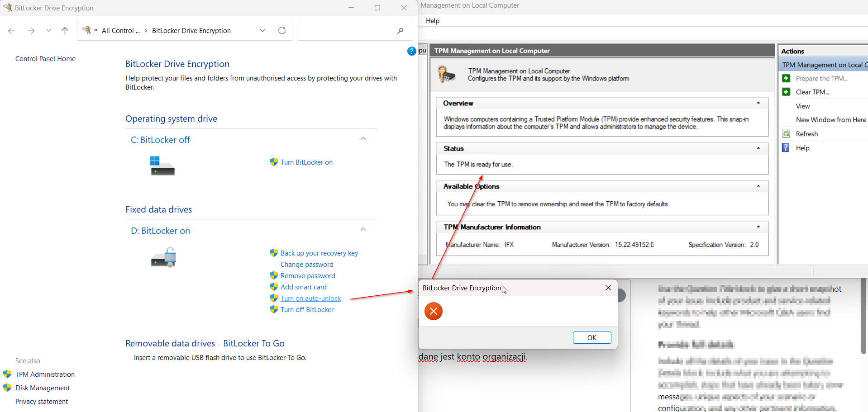Image resolution: width=868 pixels, height=412 pixels.
Task: Collapse the Status section in TPM Management
Action: (x=758, y=148)
